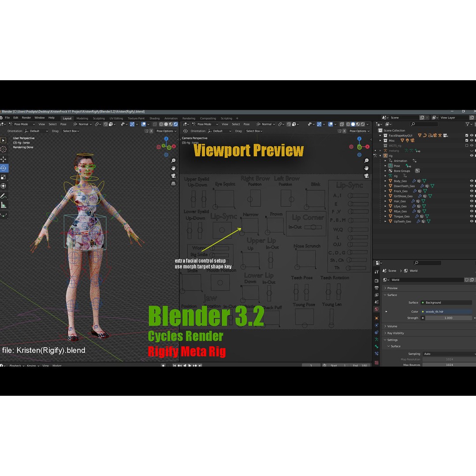476x476 pixels.
Task: Open the View Layer properties tab
Action: 376,295
